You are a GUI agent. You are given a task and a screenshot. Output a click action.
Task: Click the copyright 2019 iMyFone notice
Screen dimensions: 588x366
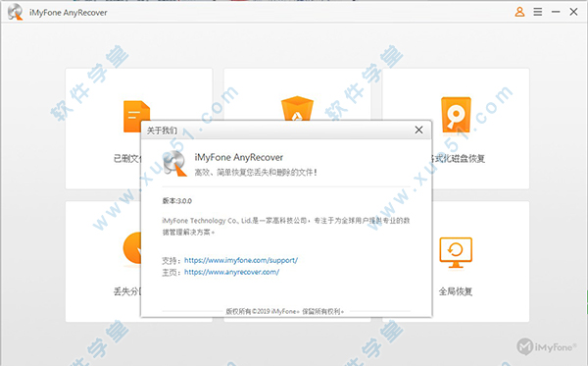tap(284, 311)
